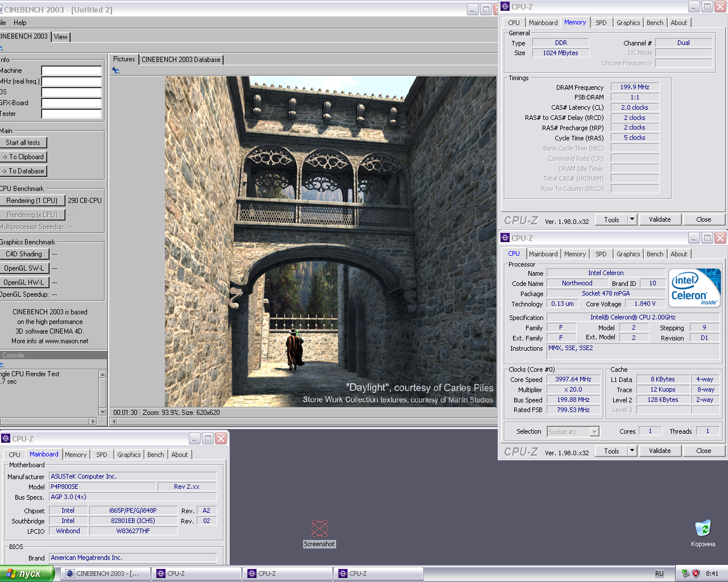
Task: Click the rendered Daylight image preview
Action: click(x=330, y=241)
